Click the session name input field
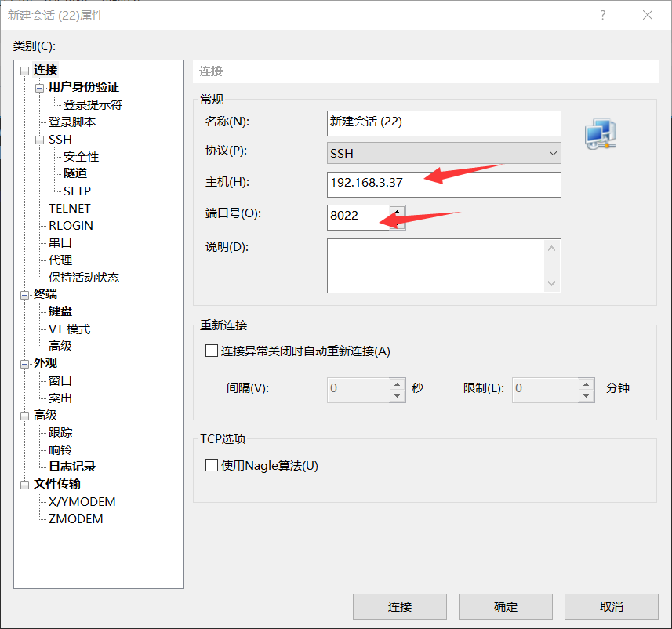672x629 pixels. [444, 123]
